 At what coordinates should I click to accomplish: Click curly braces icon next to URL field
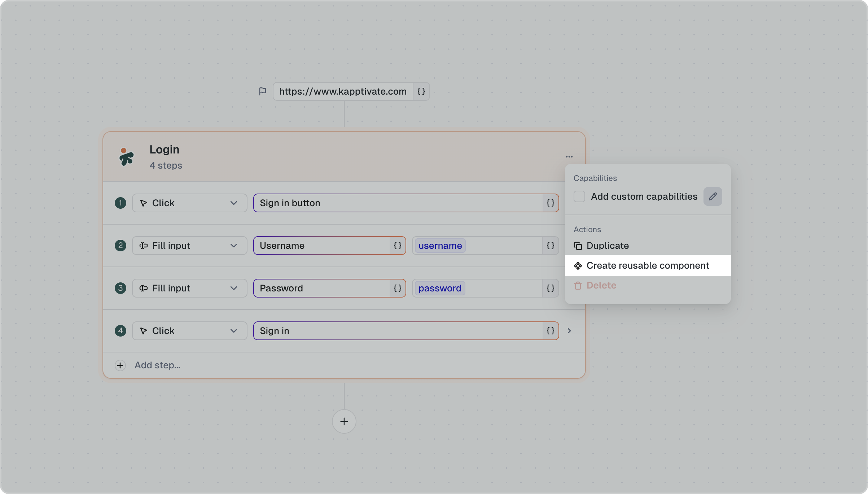421,91
